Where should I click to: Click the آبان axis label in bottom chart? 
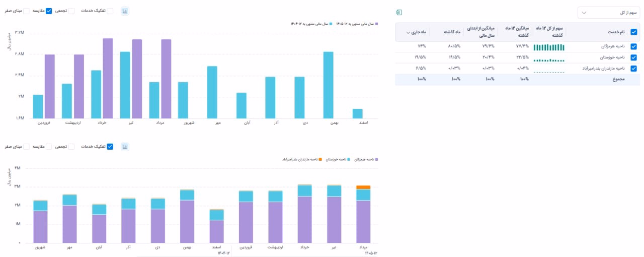[99, 247]
